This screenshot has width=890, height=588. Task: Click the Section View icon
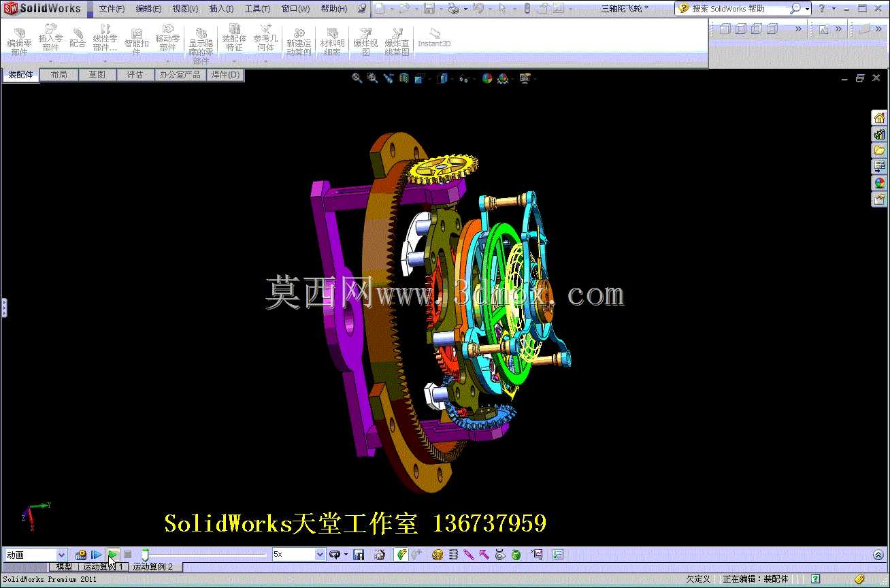pyautogui.click(x=404, y=78)
